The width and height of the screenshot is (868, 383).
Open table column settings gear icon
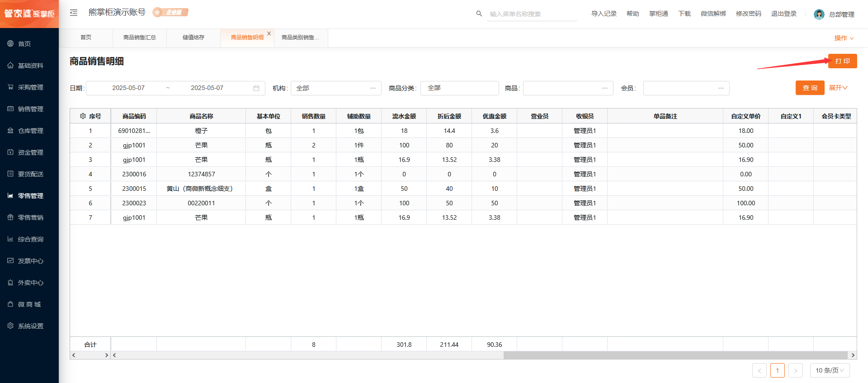point(83,116)
